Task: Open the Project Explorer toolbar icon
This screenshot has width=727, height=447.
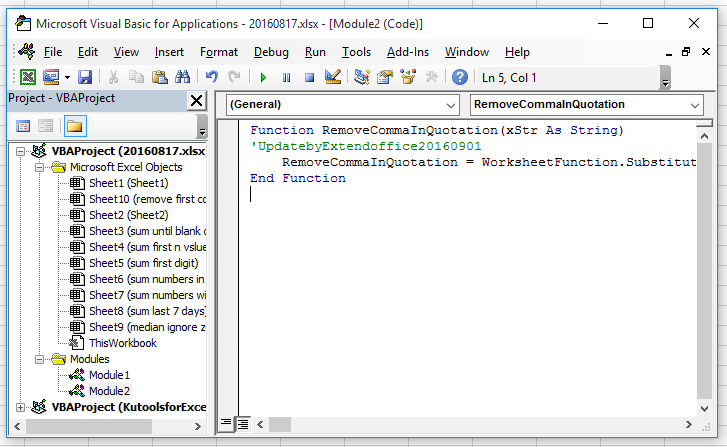Action: [361, 77]
